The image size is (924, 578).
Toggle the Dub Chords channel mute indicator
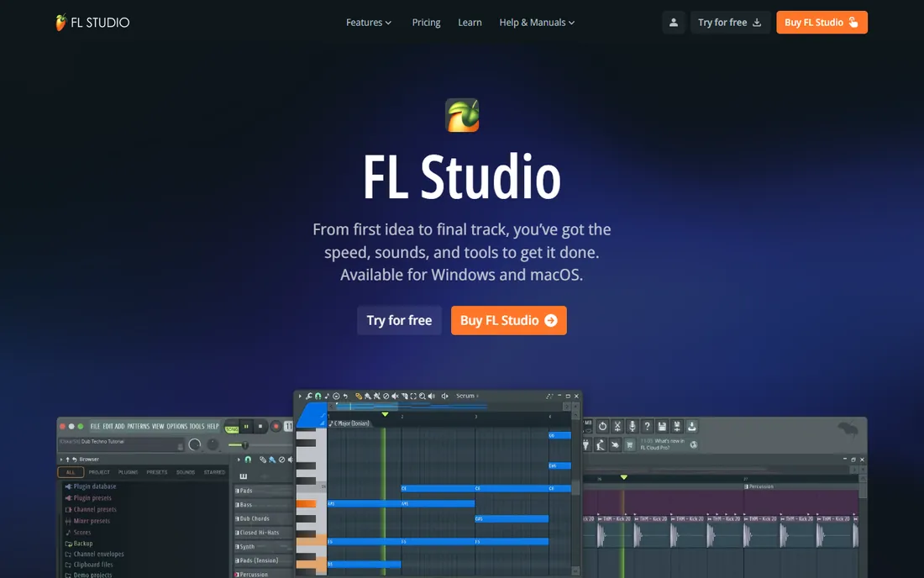(x=237, y=518)
